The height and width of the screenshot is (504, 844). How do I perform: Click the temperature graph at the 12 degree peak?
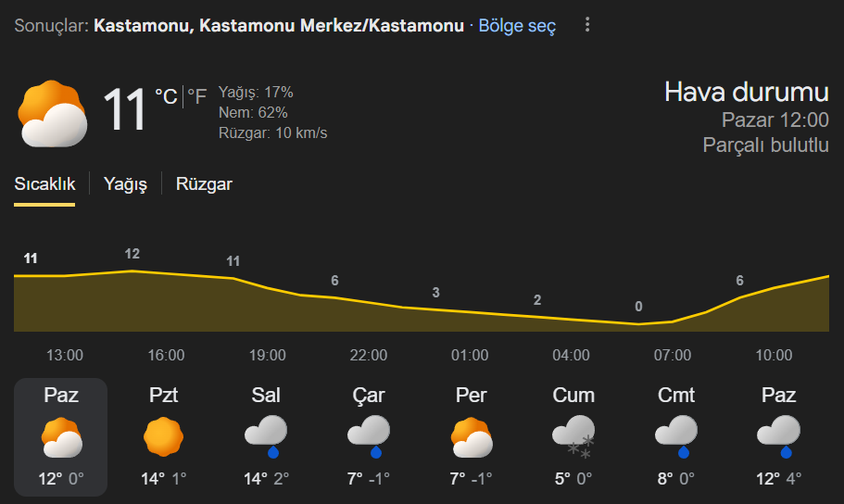pos(132,271)
